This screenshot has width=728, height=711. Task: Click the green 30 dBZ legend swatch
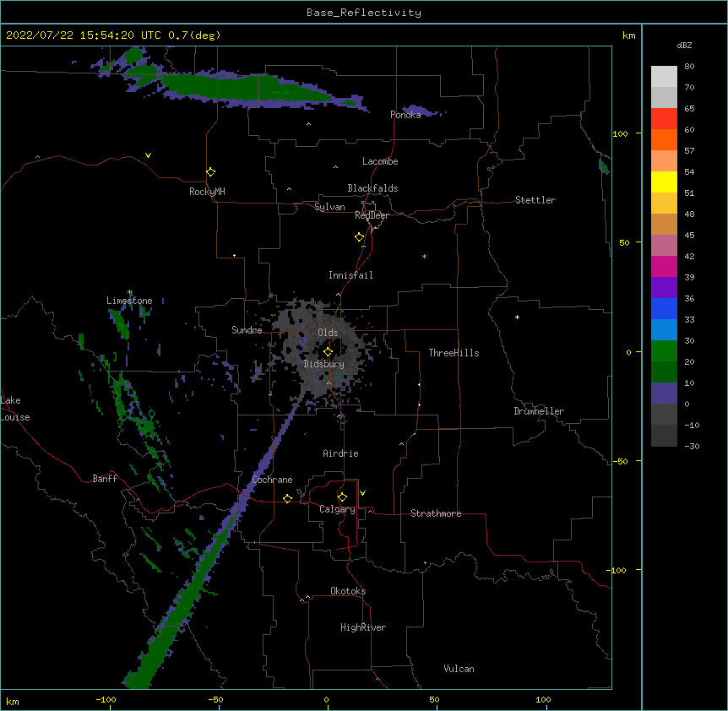[664, 351]
